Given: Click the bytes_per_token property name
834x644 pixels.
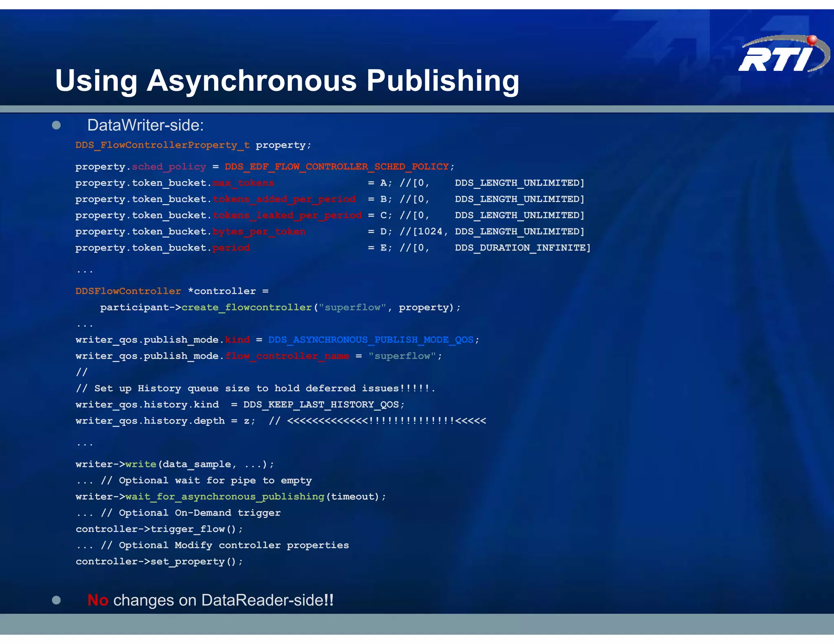Looking at the screenshot, I should pos(259,232).
